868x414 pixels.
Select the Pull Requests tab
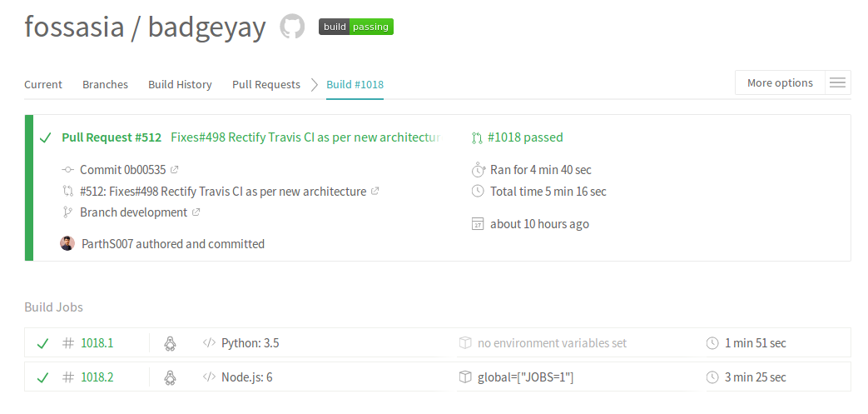point(266,84)
